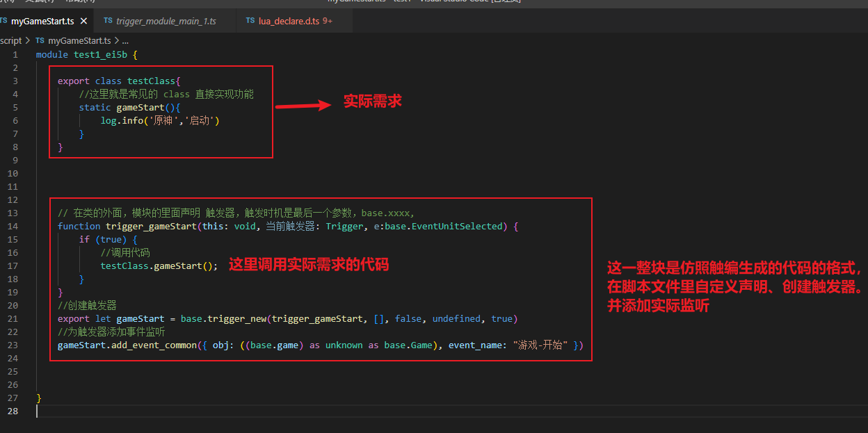The width and height of the screenshot is (868, 433).
Task: Click the TS icon on trigger_module_main_1.ts tab
Action: click(108, 21)
